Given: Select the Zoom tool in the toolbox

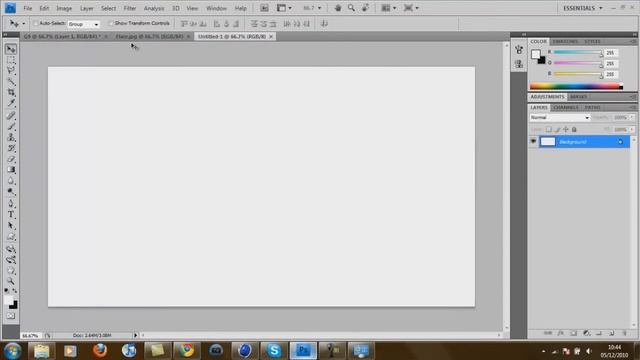Looking at the screenshot, I should point(11,281).
